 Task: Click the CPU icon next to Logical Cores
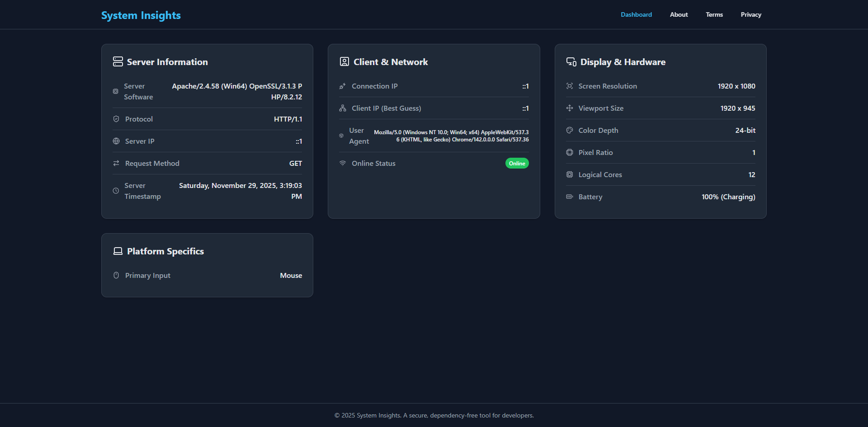(569, 174)
